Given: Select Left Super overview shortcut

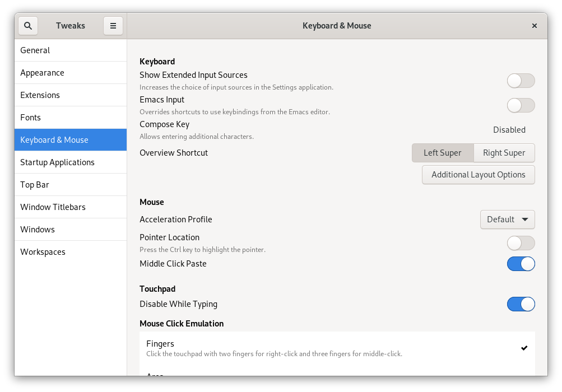Looking at the screenshot, I should click(x=443, y=153).
